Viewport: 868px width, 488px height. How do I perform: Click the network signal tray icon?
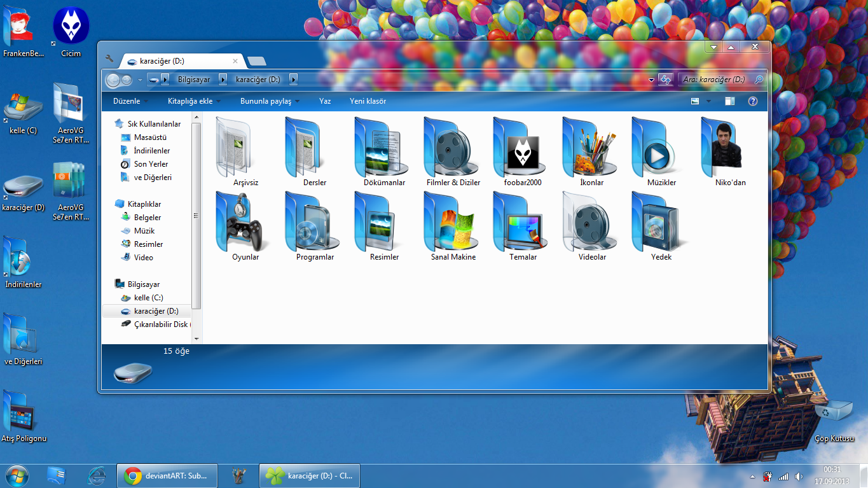click(x=783, y=476)
